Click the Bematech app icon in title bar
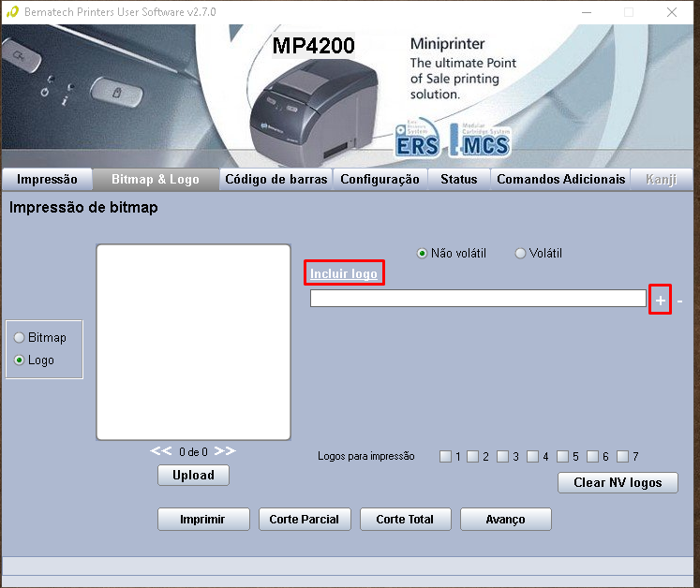The height and width of the screenshot is (588, 700). point(12,12)
